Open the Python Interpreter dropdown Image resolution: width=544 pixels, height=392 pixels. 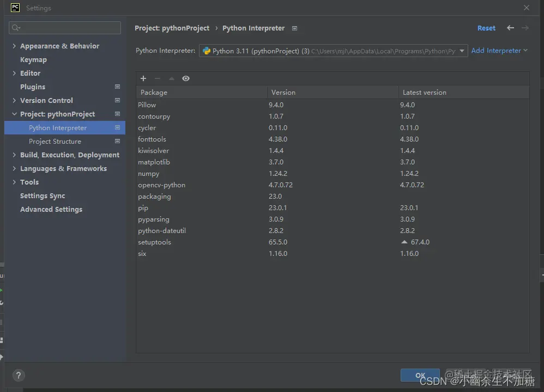(334, 51)
